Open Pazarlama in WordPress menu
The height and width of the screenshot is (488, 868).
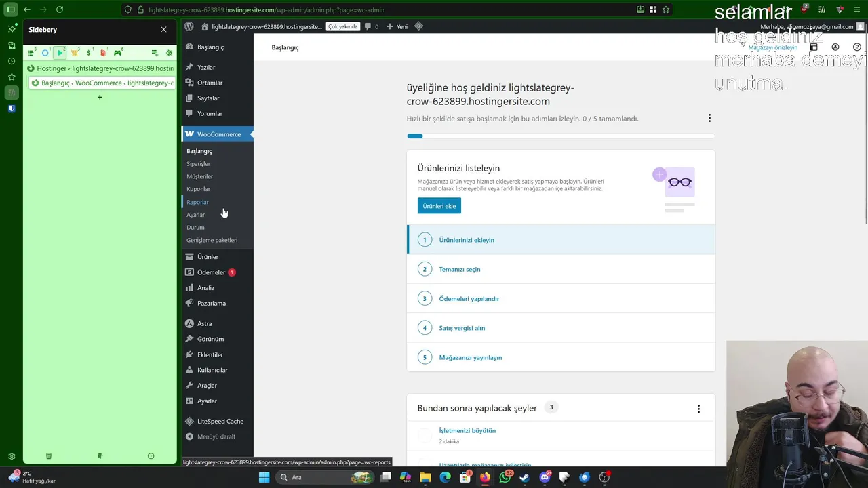(x=217, y=304)
